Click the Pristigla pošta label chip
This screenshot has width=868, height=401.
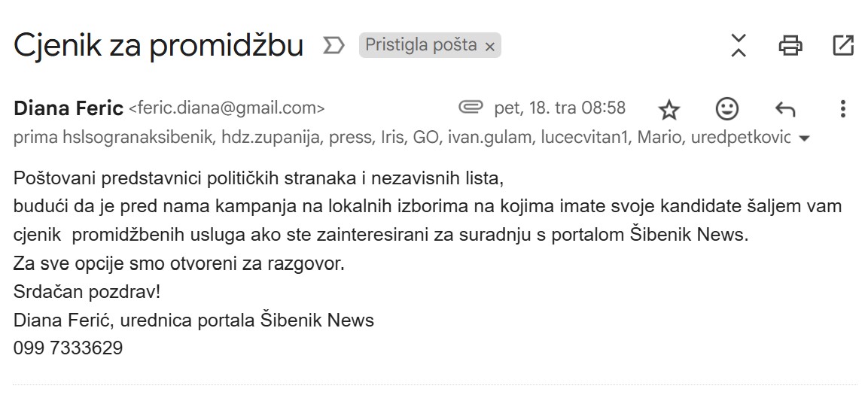point(421,45)
